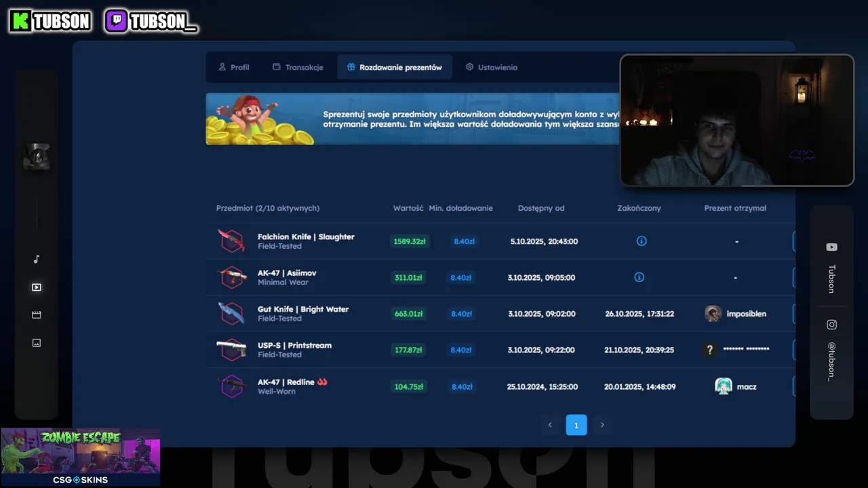Click imposiblen user avatar
The width and height of the screenshot is (868, 488).
tap(713, 314)
